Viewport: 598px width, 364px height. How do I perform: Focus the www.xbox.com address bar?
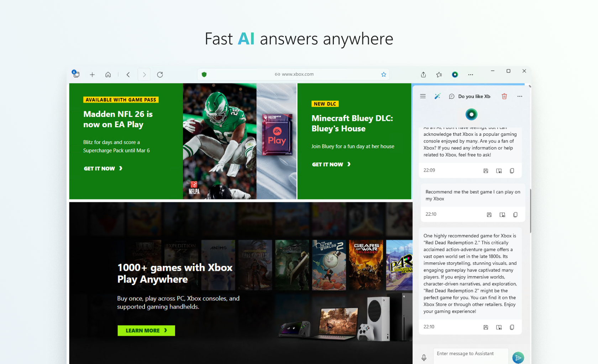[x=294, y=74]
